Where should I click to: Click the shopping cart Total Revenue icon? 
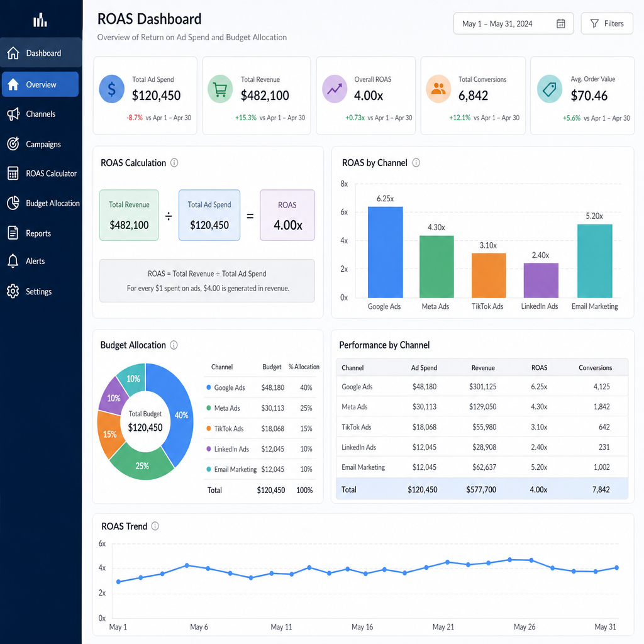pyautogui.click(x=220, y=89)
